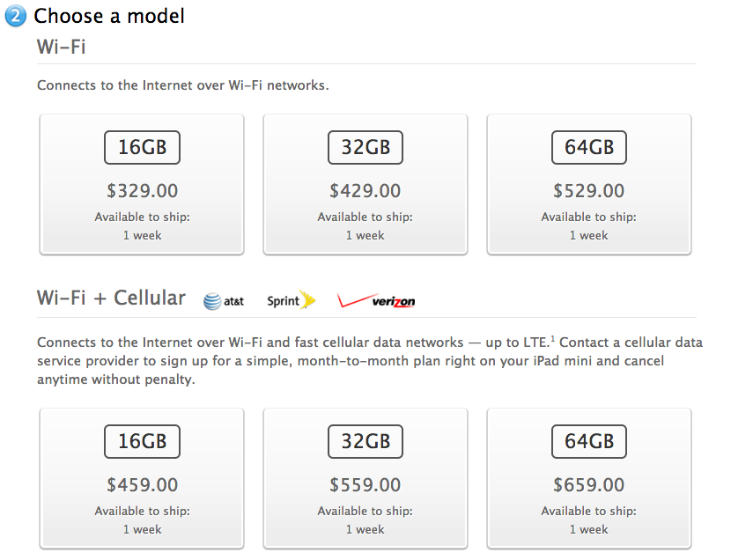Click the 64GB badge in the Wi-Fi section

(589, 146)
